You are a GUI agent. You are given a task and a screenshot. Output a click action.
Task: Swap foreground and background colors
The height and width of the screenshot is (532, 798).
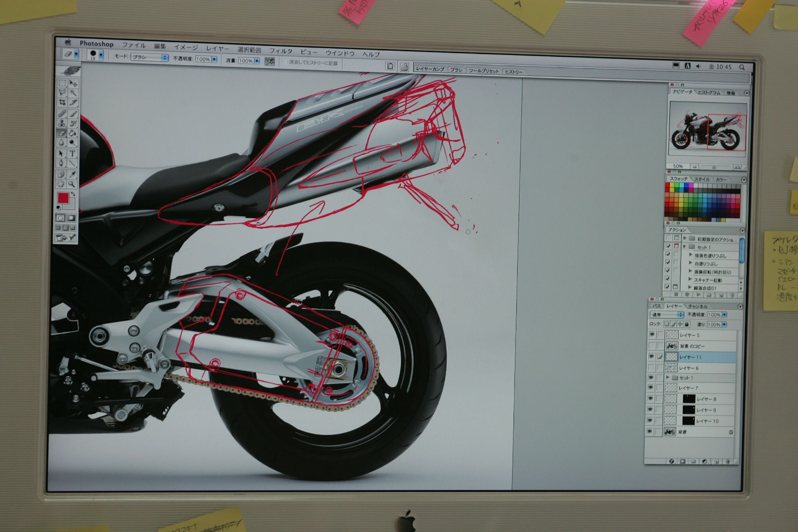click(73, 194)
